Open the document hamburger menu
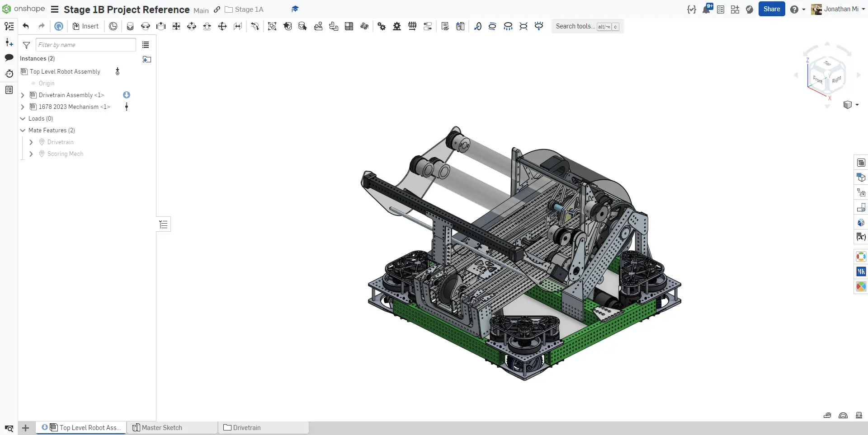This screenshot has width=868, height=435. [55, 9]
